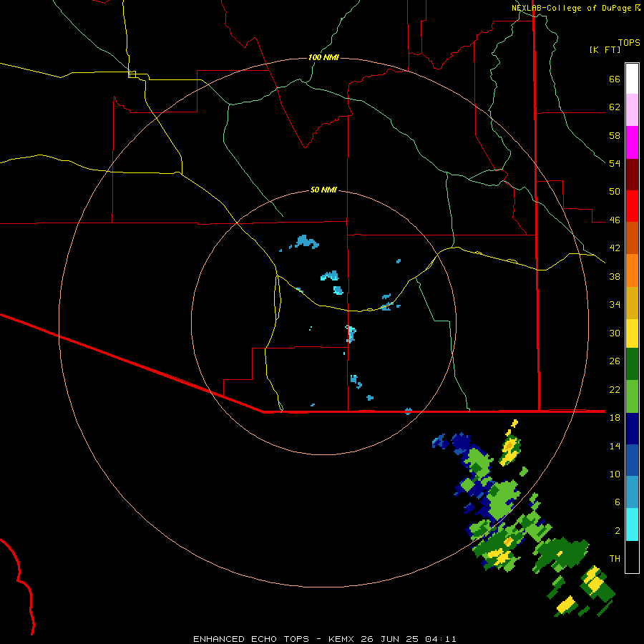
Task: Click legend value "6"
Action: [x=618, y=502]
